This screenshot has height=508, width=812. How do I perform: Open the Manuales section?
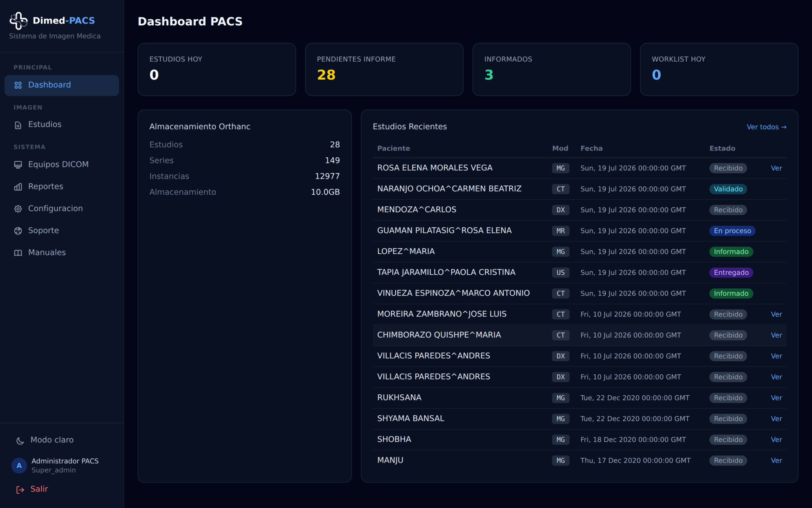coord(62,253)
